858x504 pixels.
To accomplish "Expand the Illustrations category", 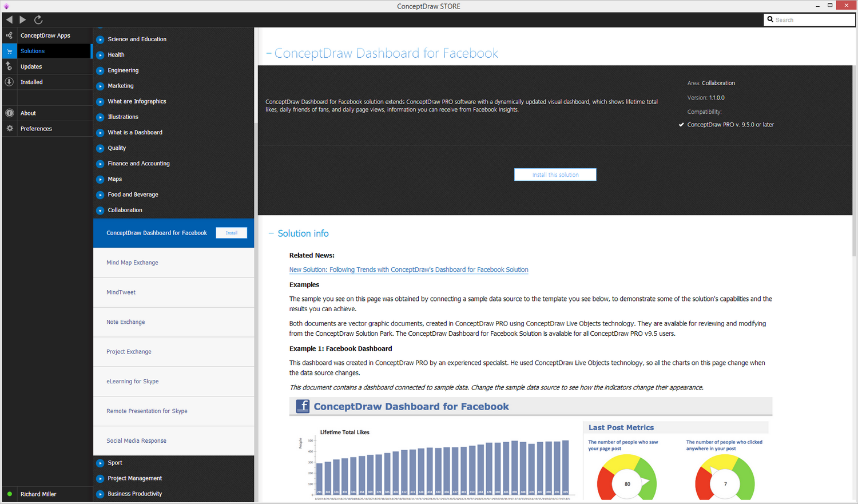I will tap(100, 117).
